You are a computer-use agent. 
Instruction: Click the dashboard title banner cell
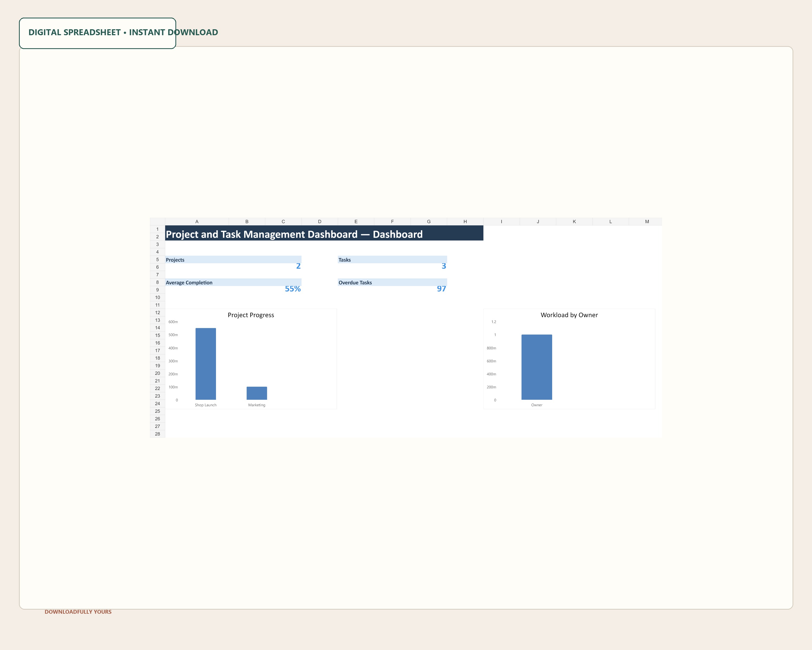pos(324,233)
